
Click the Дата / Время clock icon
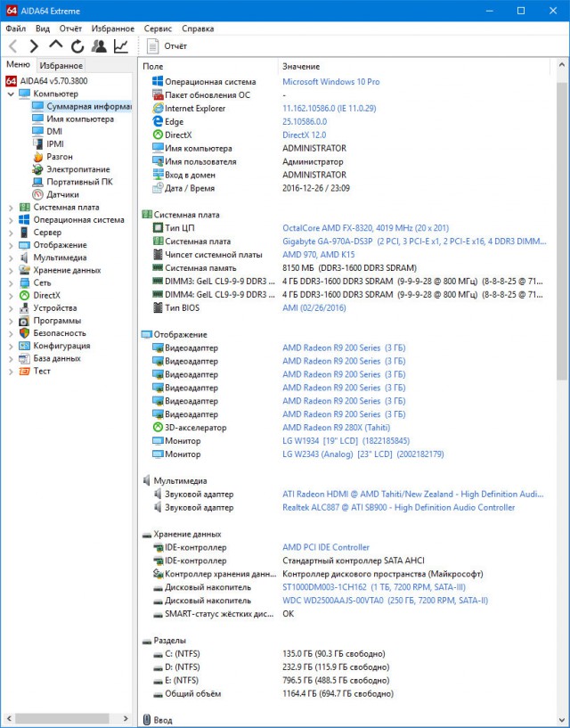point(158,189)
